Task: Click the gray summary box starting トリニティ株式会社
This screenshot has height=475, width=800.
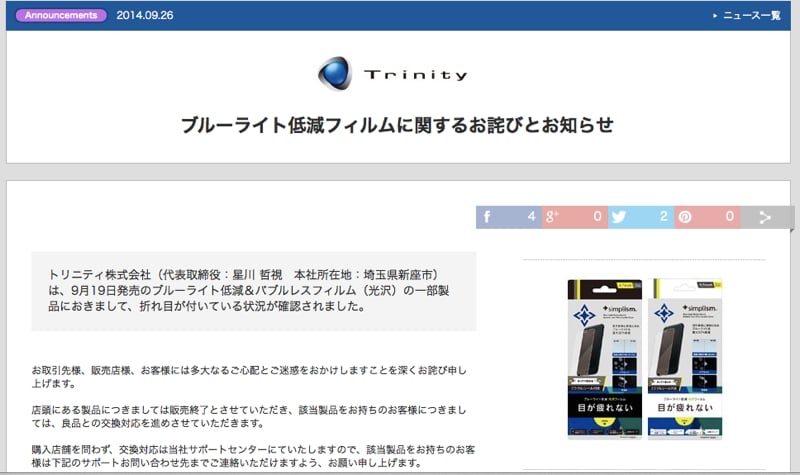Action: [x=253, y=291]
